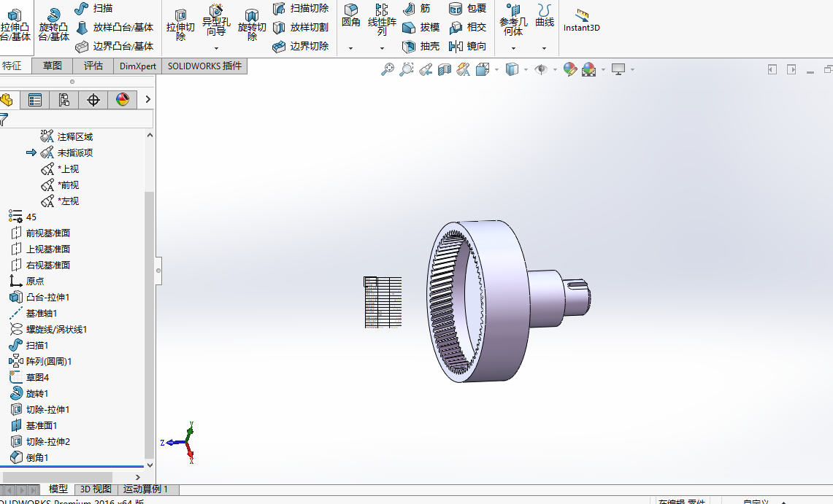
Task: Open Reference Geometry dropdown arrow
Action: point(513,48)
